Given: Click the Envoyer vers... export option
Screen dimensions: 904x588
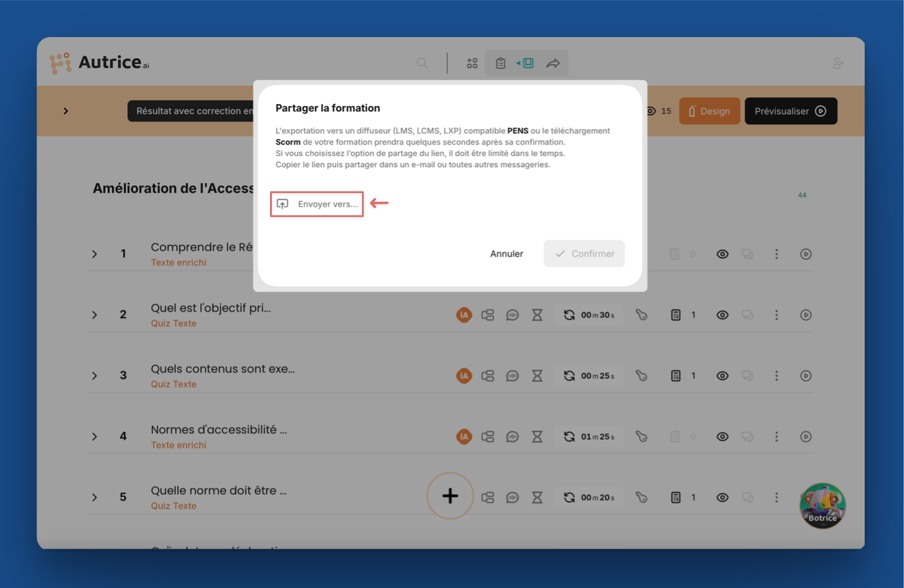Looking at the screenshot, I should [317, 204].
